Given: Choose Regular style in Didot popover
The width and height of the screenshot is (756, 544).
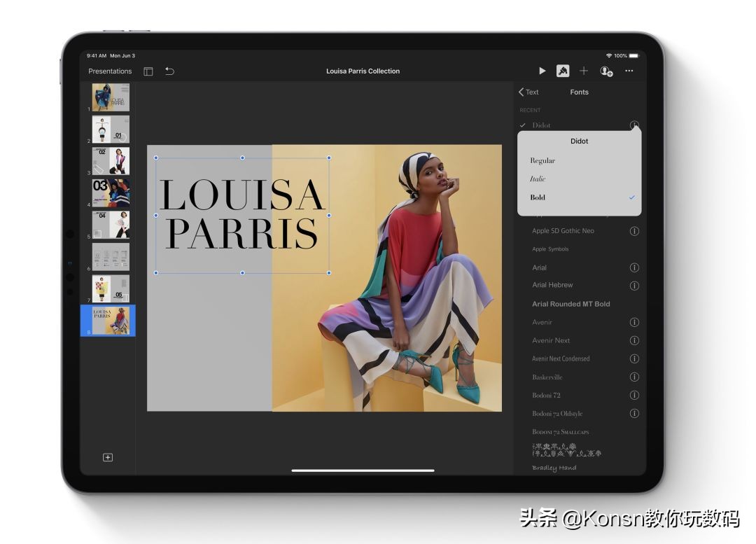Looking at the screenshot, I should tap(542, 160).
